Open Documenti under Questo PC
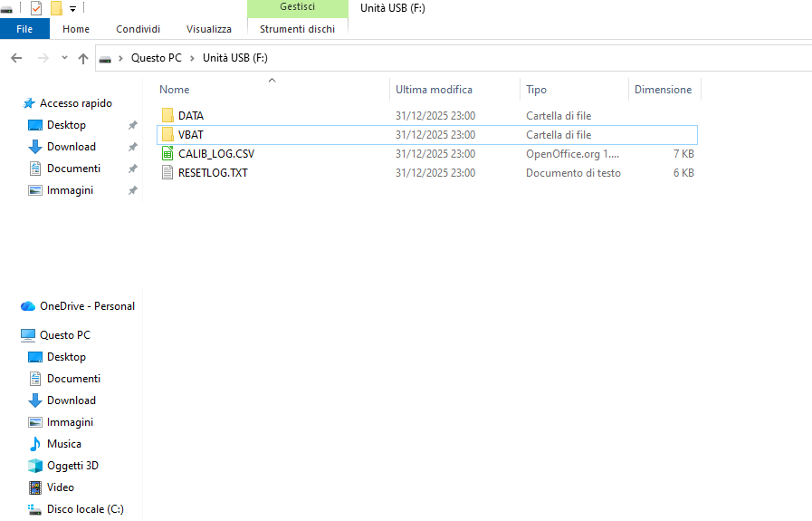Viewport: 812px width, 521px height. pyautogui.click(x=73, y=379)
